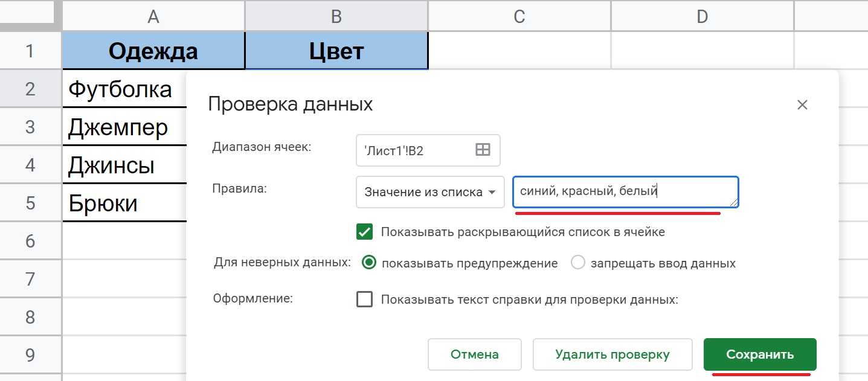Viewport: 868px width, 381px height.
Task: Enable Показывать текст справки checkbox
Action: (364, 299)
